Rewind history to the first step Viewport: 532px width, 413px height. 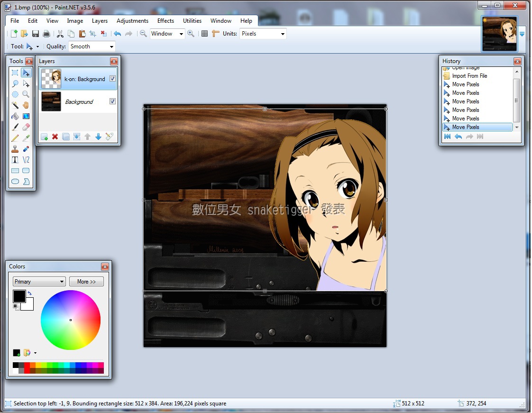(448, 137)
